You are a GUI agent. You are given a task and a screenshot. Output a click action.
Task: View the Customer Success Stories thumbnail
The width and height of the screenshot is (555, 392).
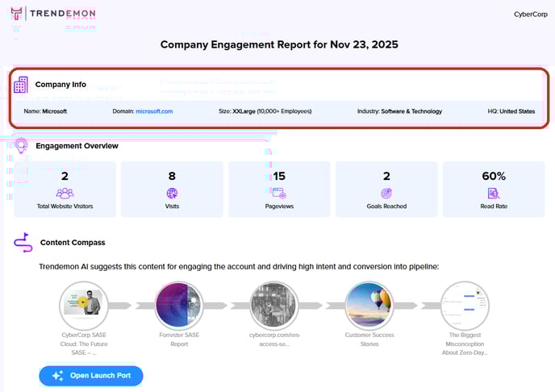[369, 306]
